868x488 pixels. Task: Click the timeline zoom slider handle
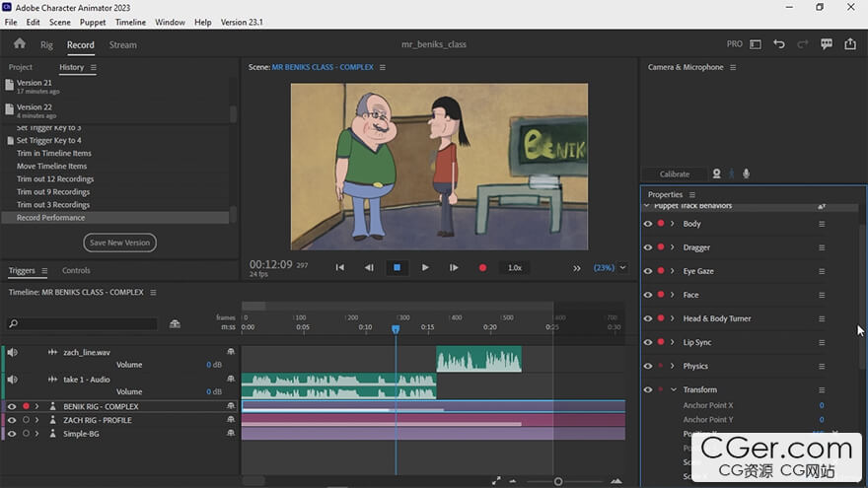[558, 481]
